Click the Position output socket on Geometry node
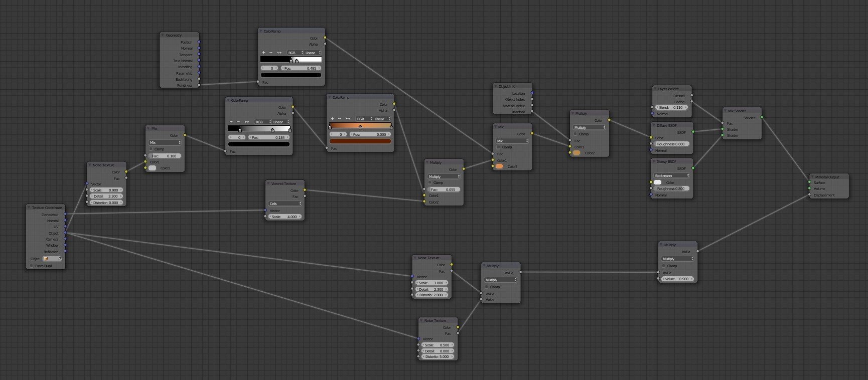This screenshot has width=868, height=380. click(199, 42)
